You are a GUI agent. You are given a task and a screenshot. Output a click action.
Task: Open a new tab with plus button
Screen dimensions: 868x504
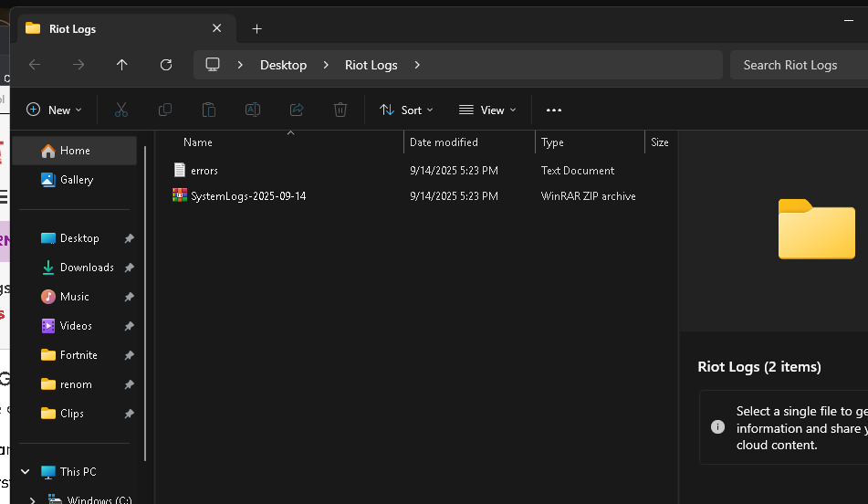(256, 29)
